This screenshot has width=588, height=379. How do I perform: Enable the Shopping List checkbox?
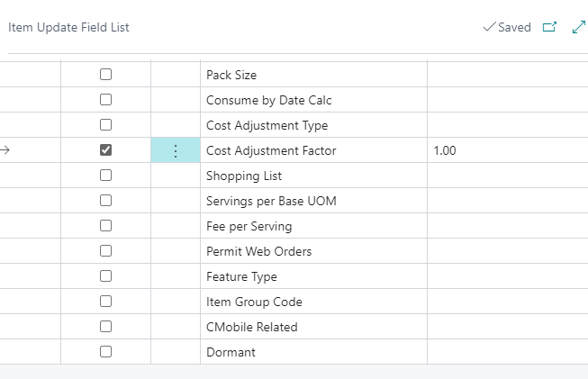tap(105, 176)
